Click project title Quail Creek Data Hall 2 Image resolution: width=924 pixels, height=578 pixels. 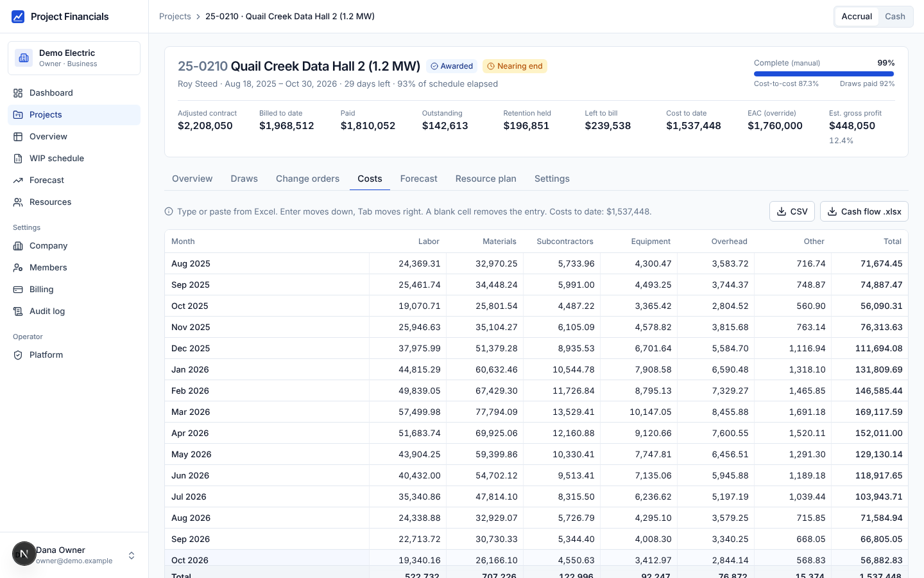click(325, 66)
